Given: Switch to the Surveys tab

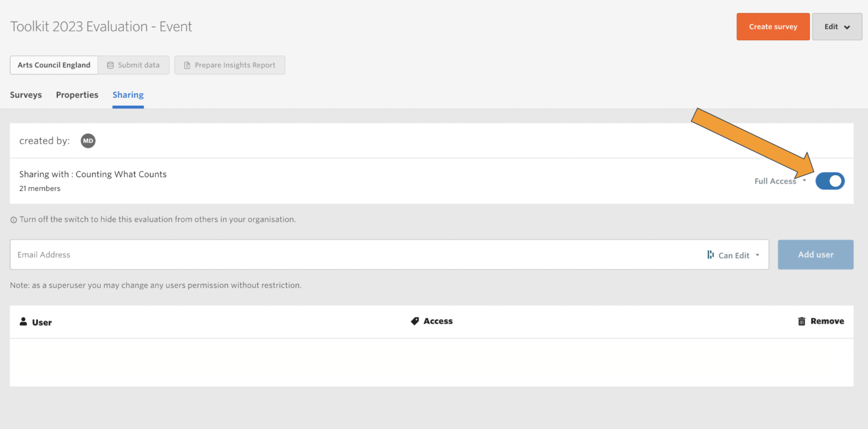Looking at the screenshot, I should (x=26, y=95).
